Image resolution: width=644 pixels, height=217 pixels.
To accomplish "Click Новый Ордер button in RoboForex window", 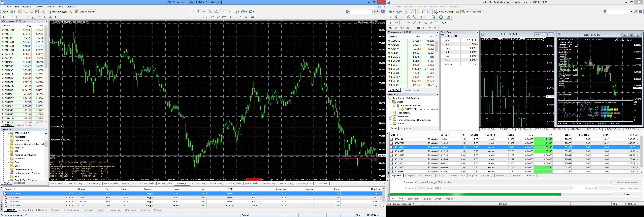I will [444, 12].
